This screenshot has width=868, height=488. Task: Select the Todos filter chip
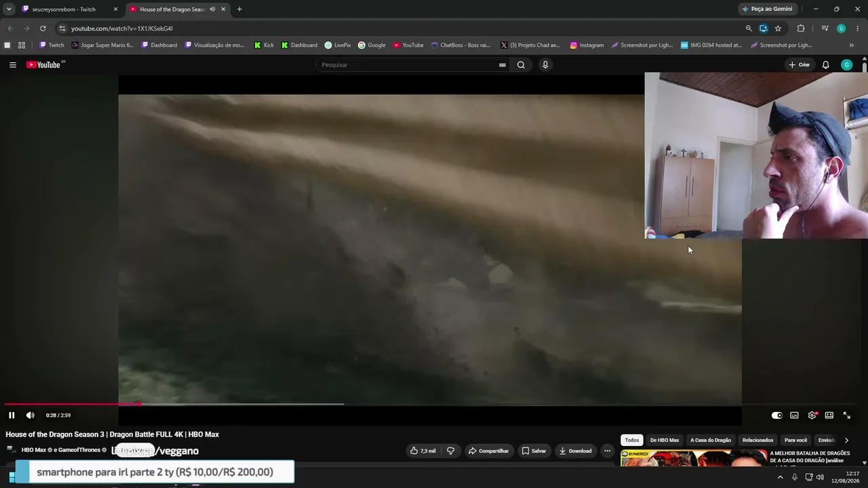pos(632,441)
